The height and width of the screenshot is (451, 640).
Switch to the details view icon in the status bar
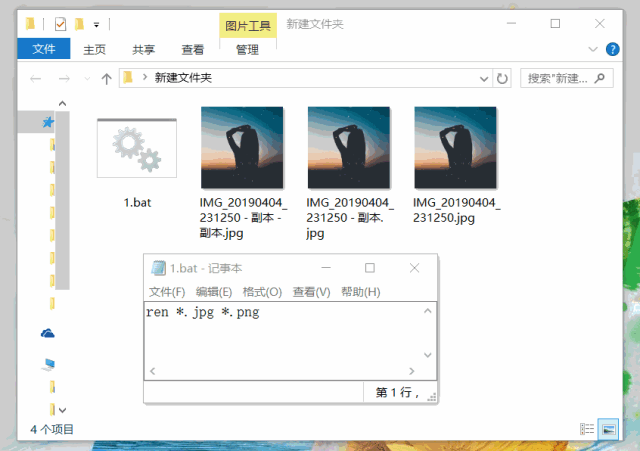(587, 429)
